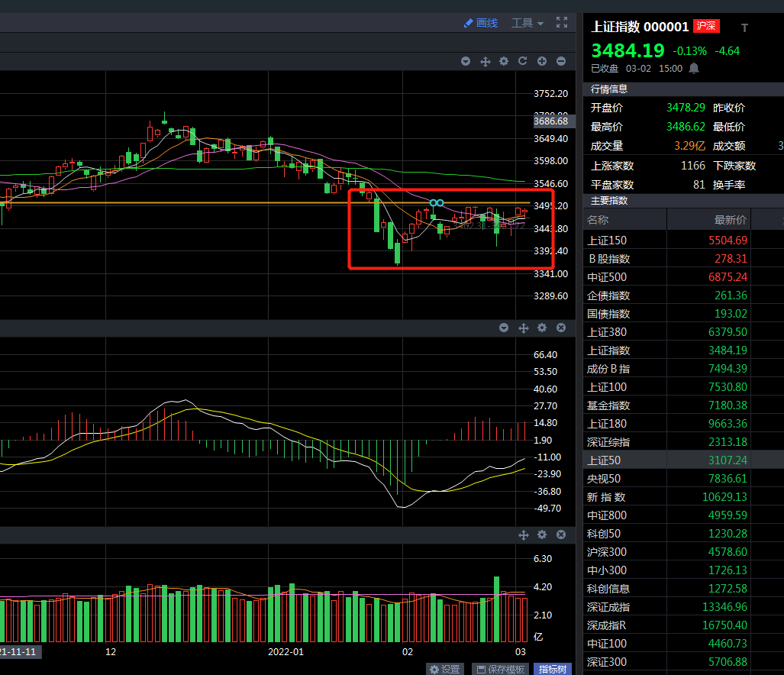Set price alert with bell icon

point(694,68)
